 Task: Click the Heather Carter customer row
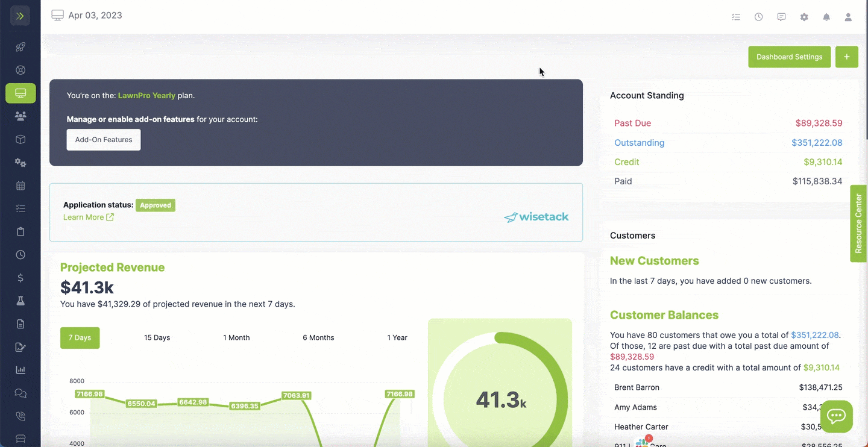coord(728,427)
